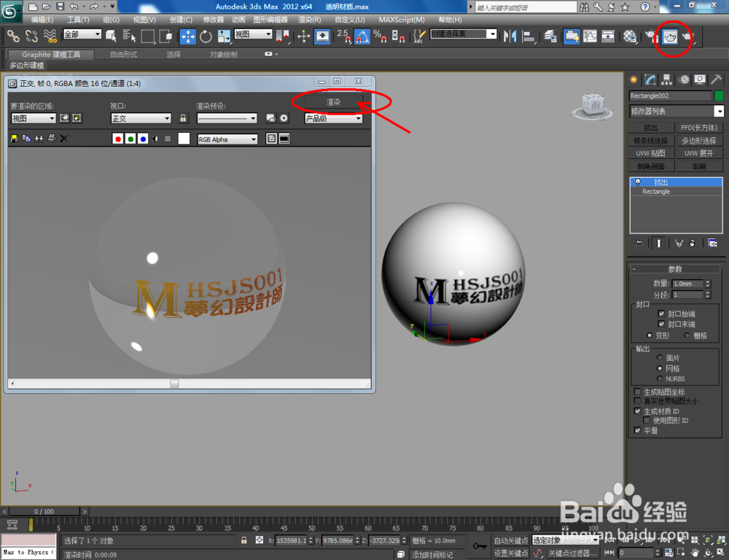729x560 pixels.
Task: Open the 工具(T) menu
Action: tap(78, 20)
